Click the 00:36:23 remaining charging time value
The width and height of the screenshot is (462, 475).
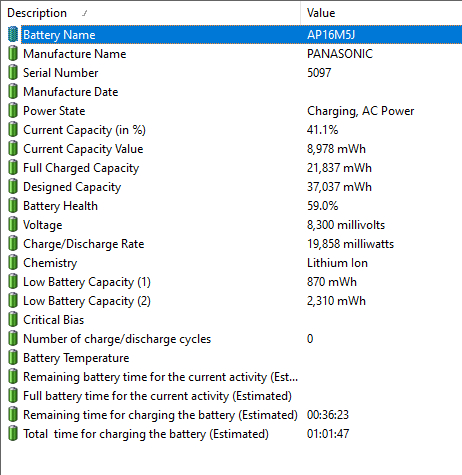click(x=328, y=414)
